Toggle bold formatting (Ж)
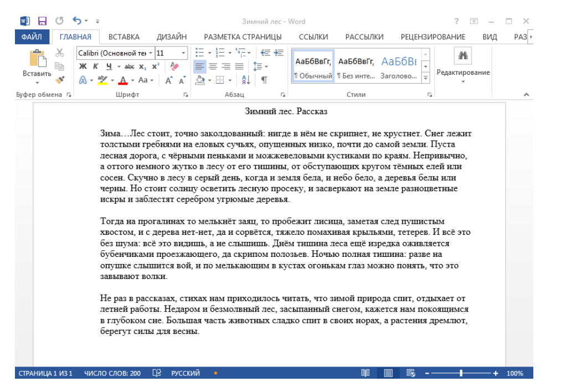The width and height of the screenshot is (561, 392). pos(82,66)
